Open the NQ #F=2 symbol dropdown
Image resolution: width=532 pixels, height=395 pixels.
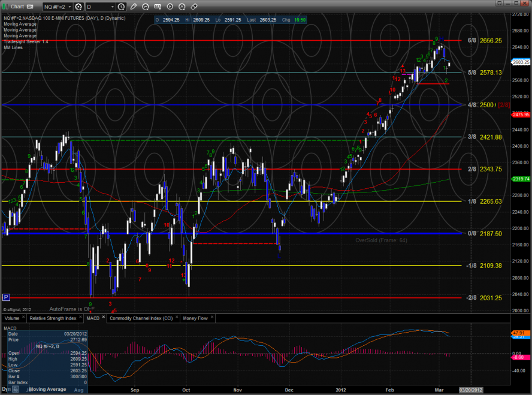[57, 7]
